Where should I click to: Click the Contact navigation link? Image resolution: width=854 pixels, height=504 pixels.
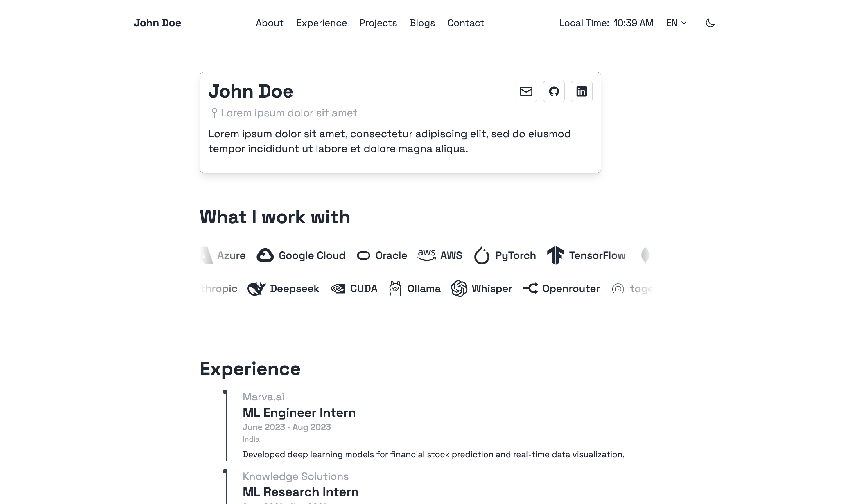465,23
